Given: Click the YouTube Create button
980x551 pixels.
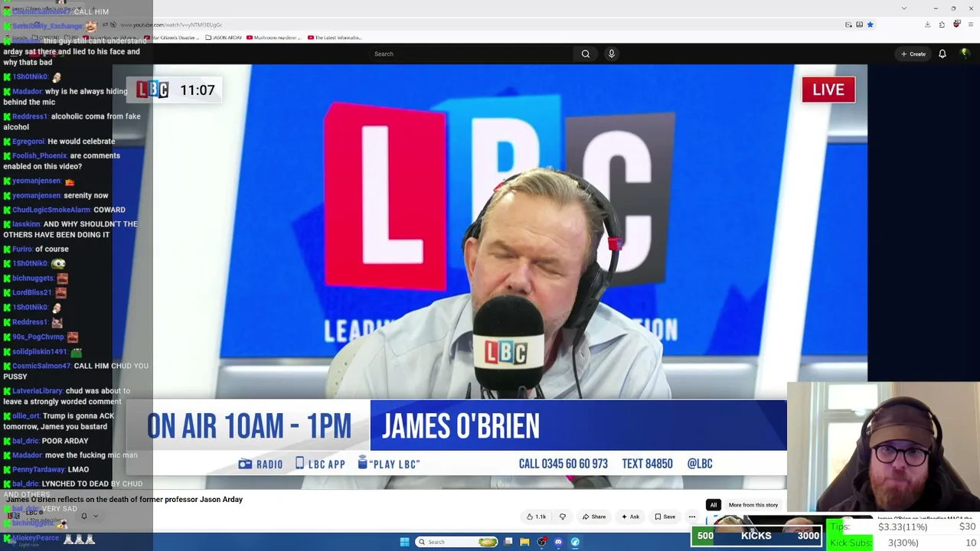Looking at the screenshot, I should 913,54.
